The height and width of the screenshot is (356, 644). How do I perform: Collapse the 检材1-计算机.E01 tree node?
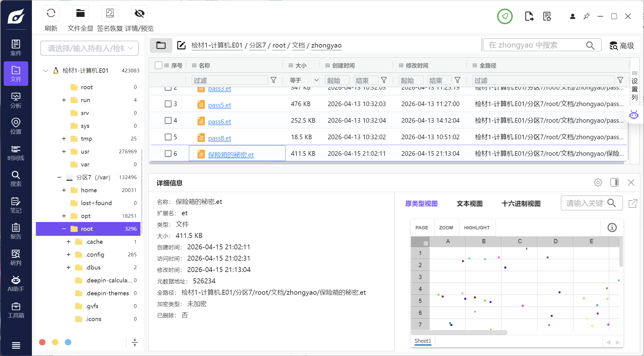45,71
